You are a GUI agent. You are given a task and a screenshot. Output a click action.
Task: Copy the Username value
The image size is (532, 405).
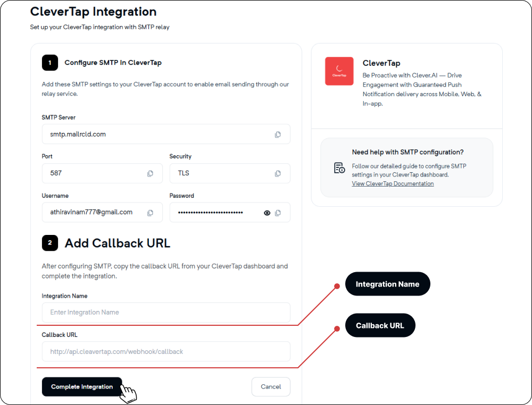[150, 213]
